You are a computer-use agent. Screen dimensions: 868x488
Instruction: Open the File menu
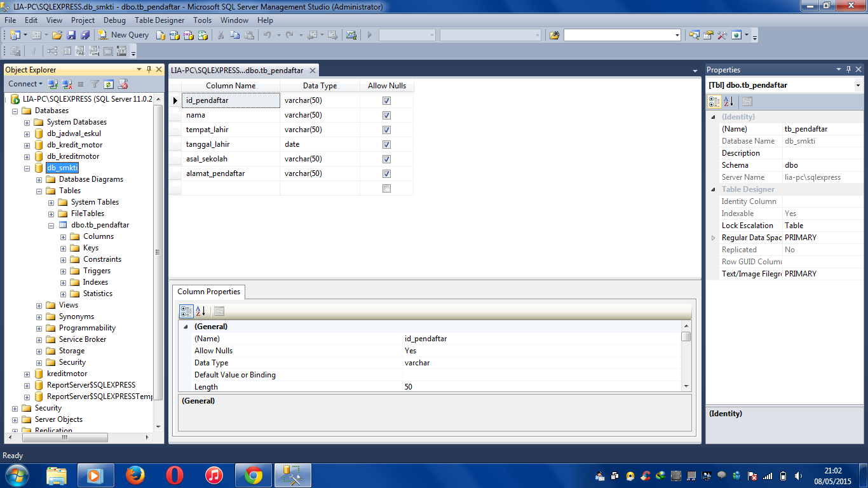[10, 20]
